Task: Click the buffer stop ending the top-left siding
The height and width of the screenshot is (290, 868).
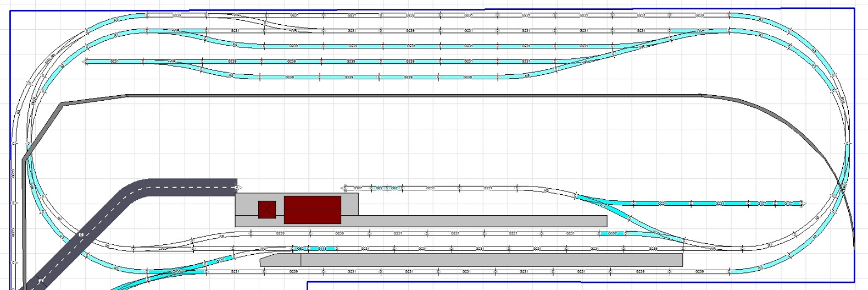Action: (x=85, y=62)
